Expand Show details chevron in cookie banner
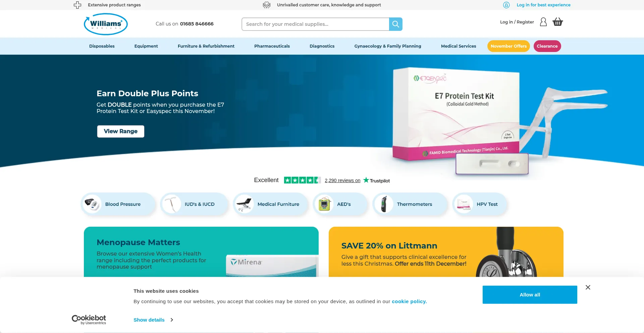 pos(172,320)
